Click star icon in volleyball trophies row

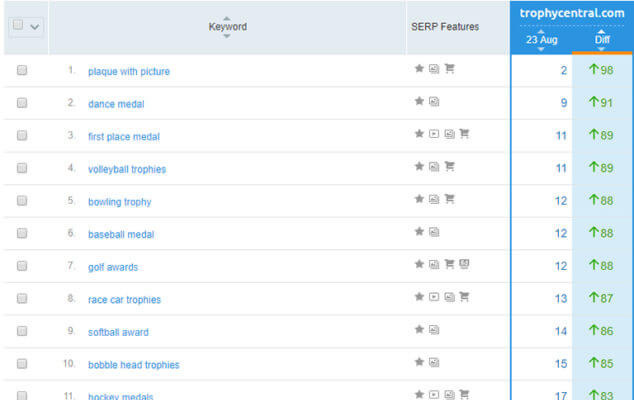click(419, 166)
